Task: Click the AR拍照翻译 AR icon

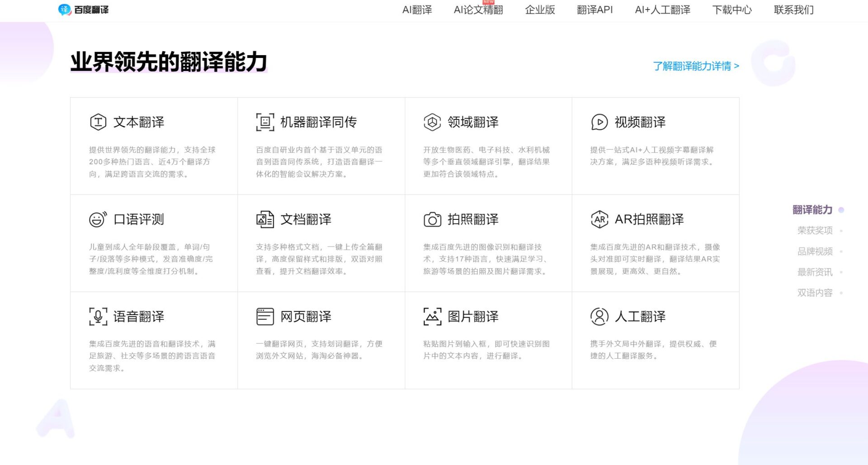Action: click(x=599, y=219)
